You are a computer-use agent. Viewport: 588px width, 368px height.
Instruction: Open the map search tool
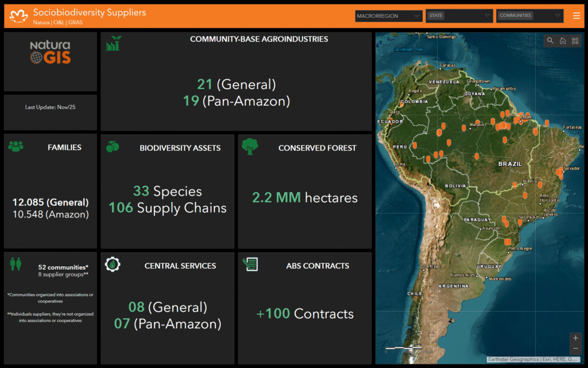pos(550,41)
